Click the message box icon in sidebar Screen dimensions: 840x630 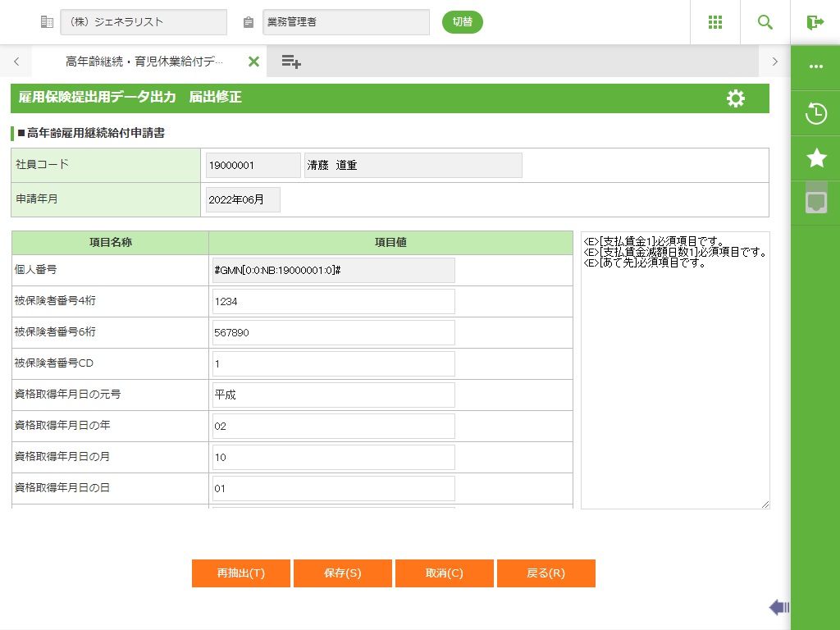pyautogui.click(x=815, y=201)
